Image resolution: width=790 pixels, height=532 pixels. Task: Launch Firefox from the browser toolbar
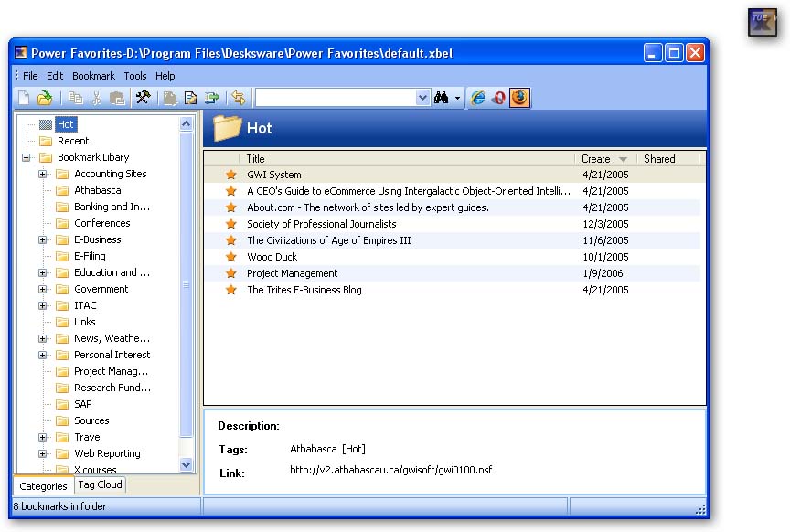520,98
